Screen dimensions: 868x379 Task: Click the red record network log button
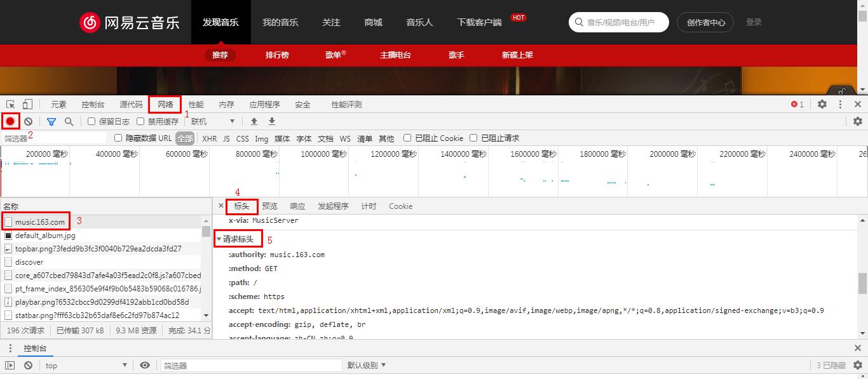pos(10,121)
